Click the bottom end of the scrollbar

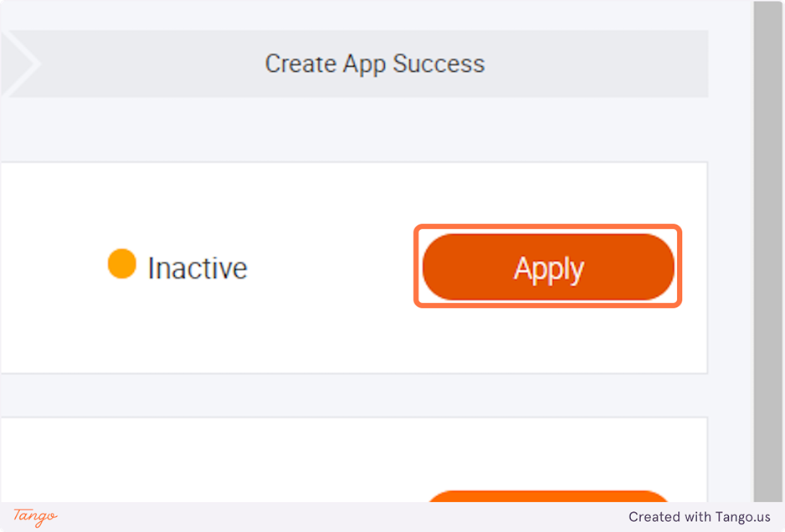[767, 494]
